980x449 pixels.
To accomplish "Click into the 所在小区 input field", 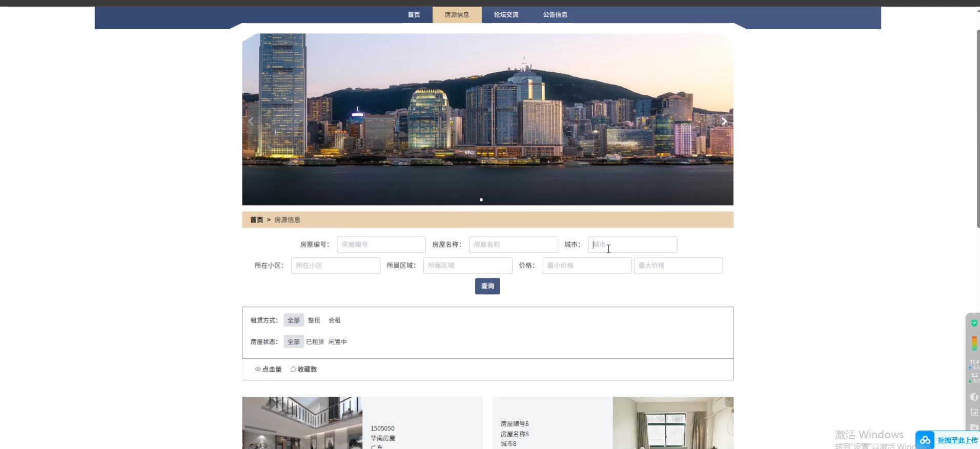I will (336, 266).
